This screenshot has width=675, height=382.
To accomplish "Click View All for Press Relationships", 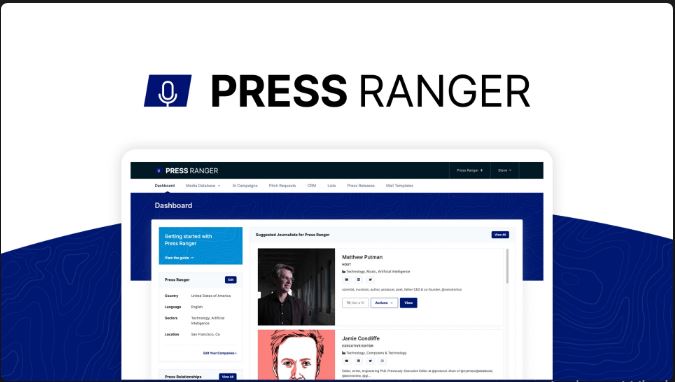I will point(228,377).
